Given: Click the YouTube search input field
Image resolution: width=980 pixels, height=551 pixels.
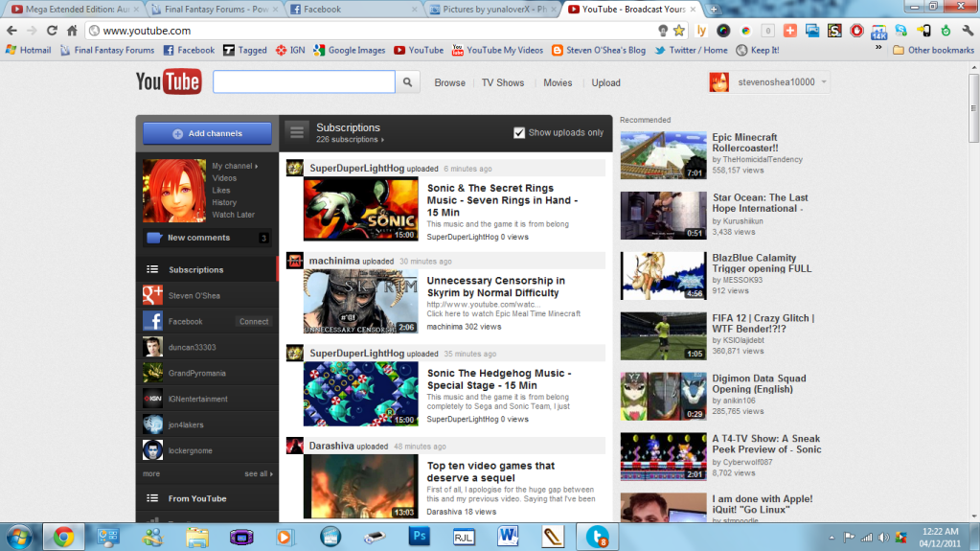Looking at the screenshot, I should point(304,81).
